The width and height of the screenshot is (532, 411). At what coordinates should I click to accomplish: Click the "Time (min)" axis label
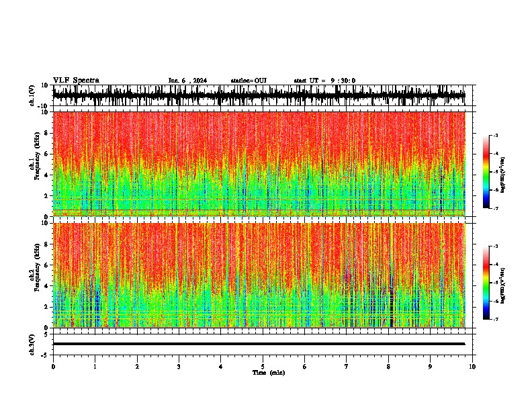pos(269,373)
